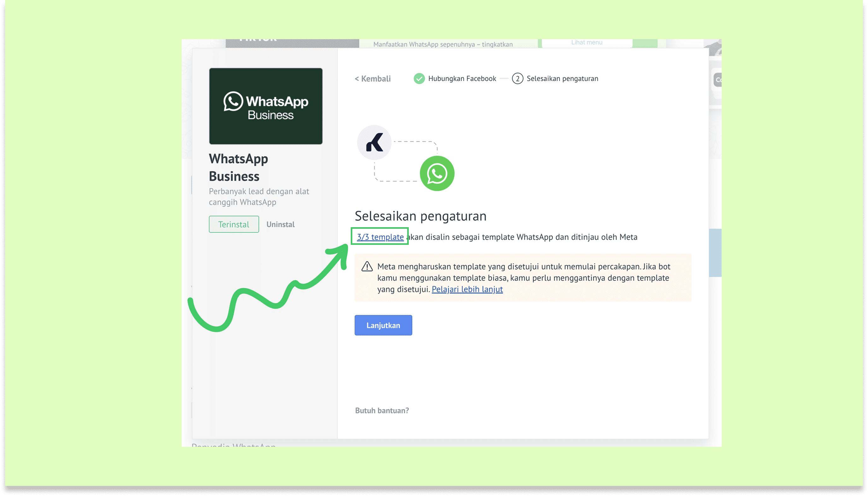
Task: Click the Terinstal status button
Action: [x=234, y=225]
